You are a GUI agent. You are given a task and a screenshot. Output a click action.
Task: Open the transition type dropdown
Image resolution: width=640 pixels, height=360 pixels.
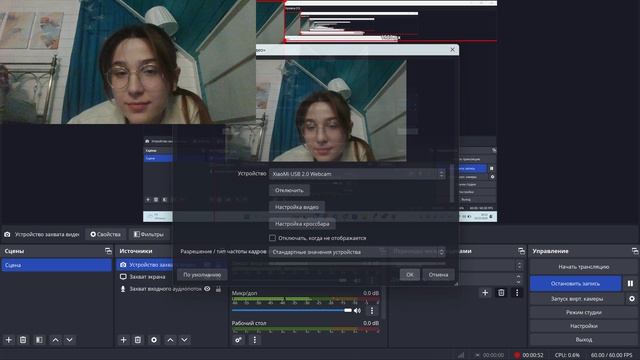pos(491,266)
